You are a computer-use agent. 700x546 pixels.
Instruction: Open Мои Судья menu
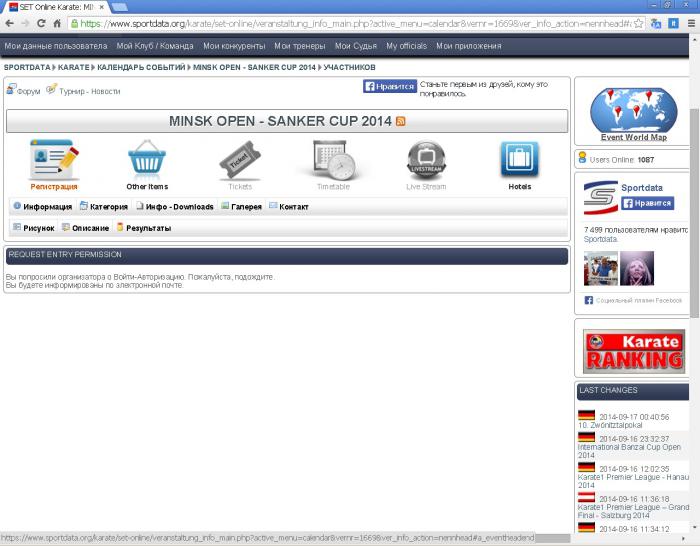pos(356,46)
